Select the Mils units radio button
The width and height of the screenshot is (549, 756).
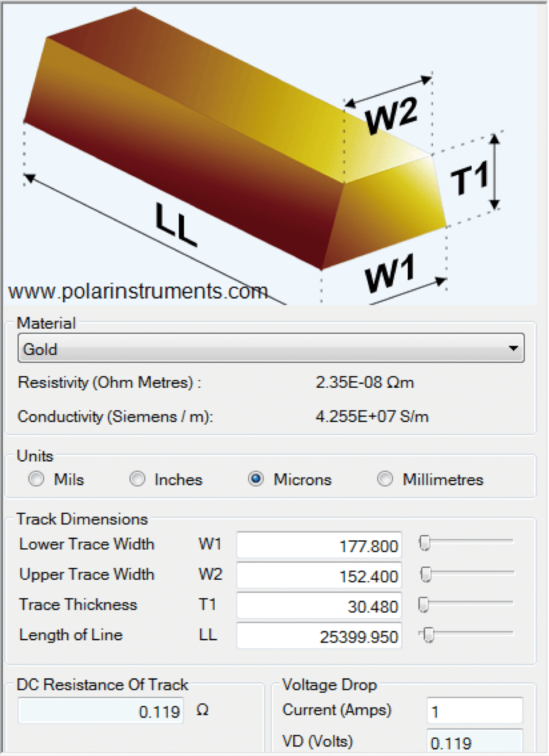[36, 478]
